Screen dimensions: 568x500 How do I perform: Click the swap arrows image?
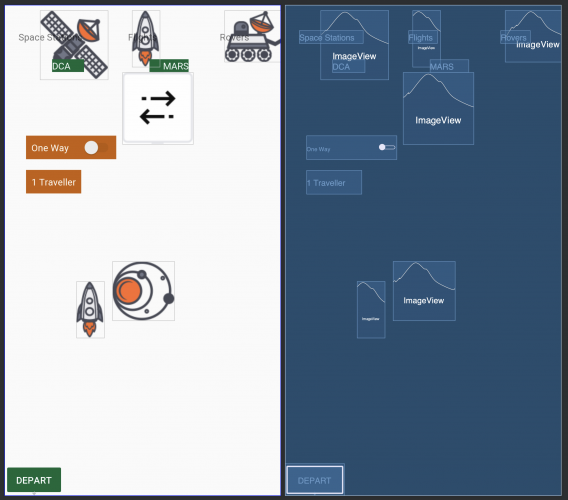coord(158,108)
